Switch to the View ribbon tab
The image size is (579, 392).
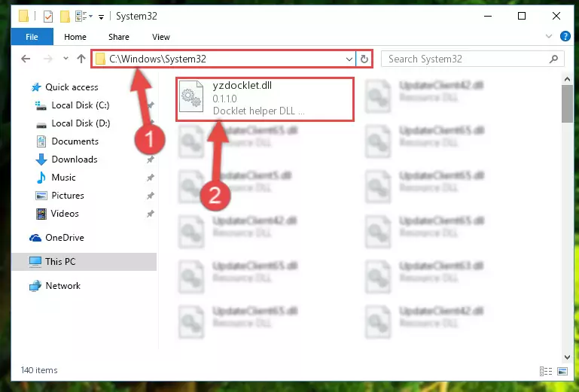click(x=161, y=37)
